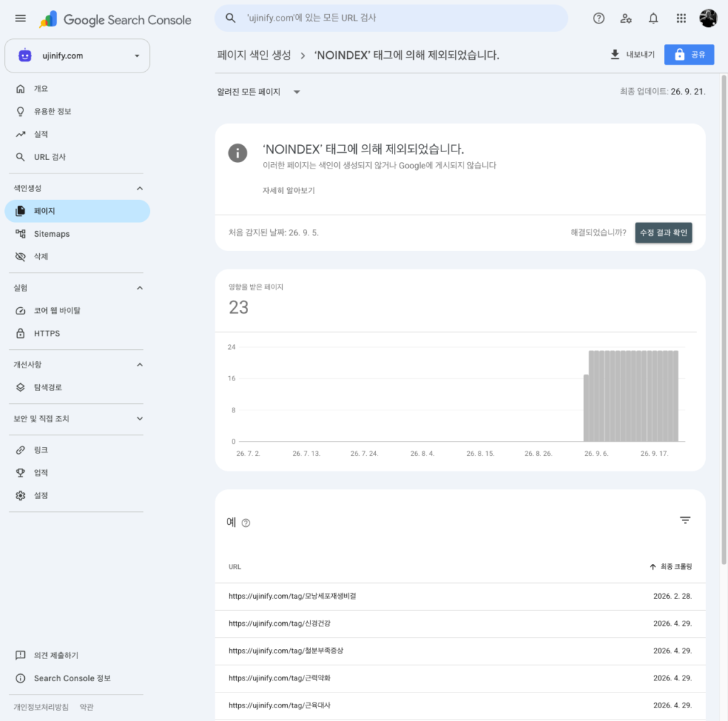This screenshot has height=721, width=728.
Task: Select the 철분부족증상 tag URL row
Action: pyautogui.click(x=460, y=651)
